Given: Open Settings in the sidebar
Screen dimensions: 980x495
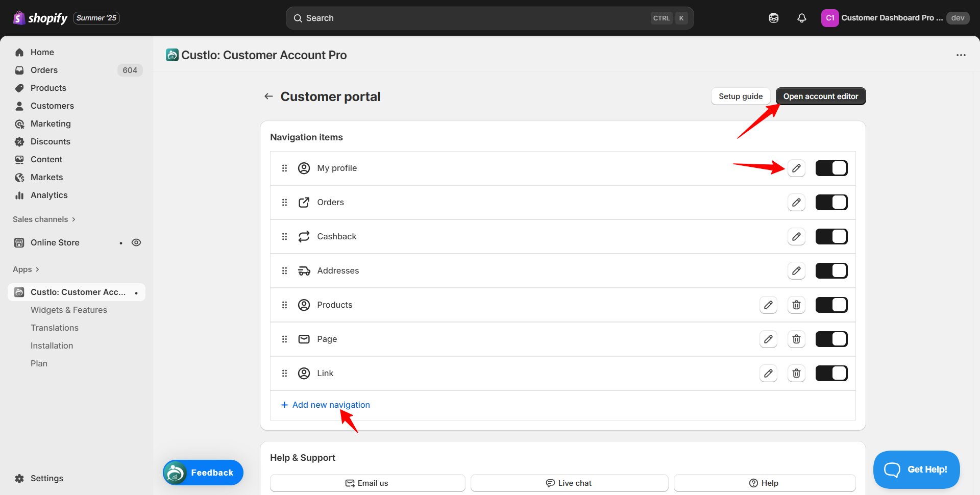Looking at the screenshot, I should point(77,478).
